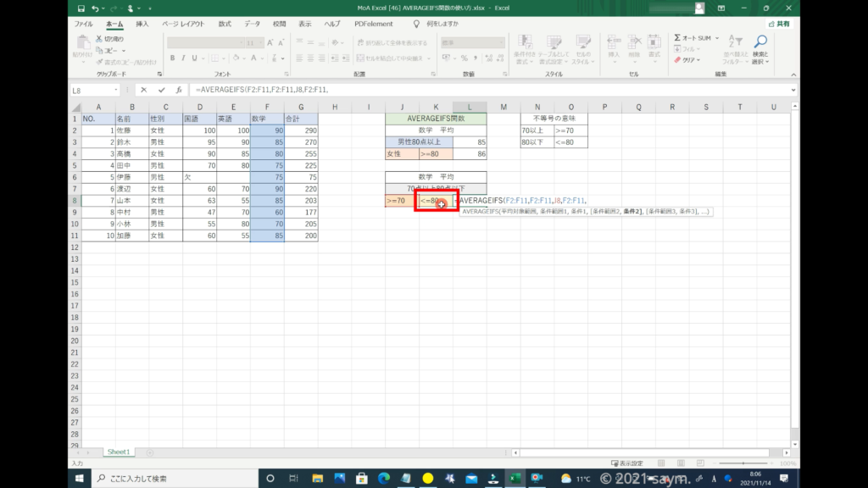
Task: Add a new sheet with plus icon
Action: pos(150,452)
